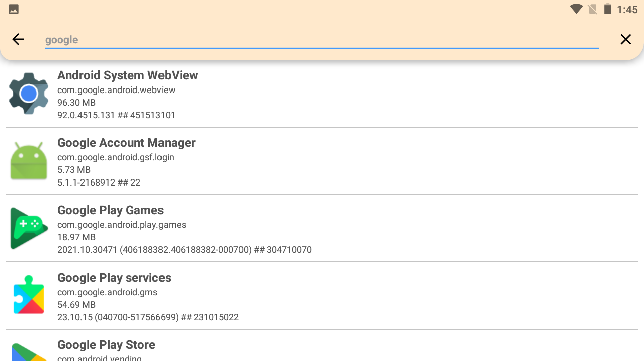Tap the 54.69 MB size text
This screenshot has width=644, height=362.
(x=76, y=305)
